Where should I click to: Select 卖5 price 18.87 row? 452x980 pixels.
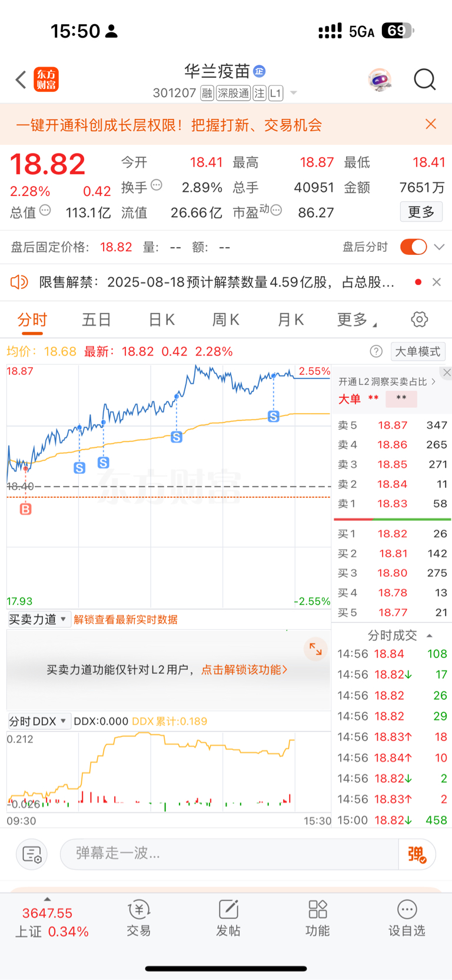click(392, 425)
